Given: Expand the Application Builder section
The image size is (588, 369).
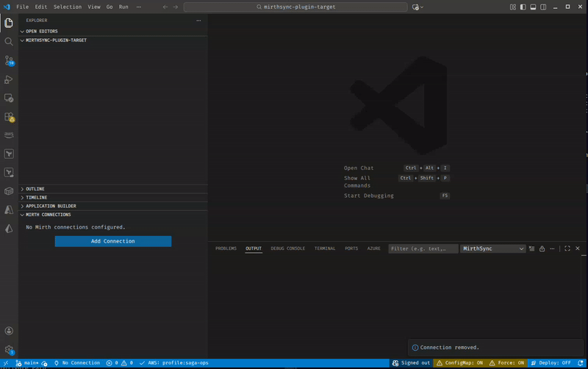Looking at the screenshot, I should coord(113,207).
